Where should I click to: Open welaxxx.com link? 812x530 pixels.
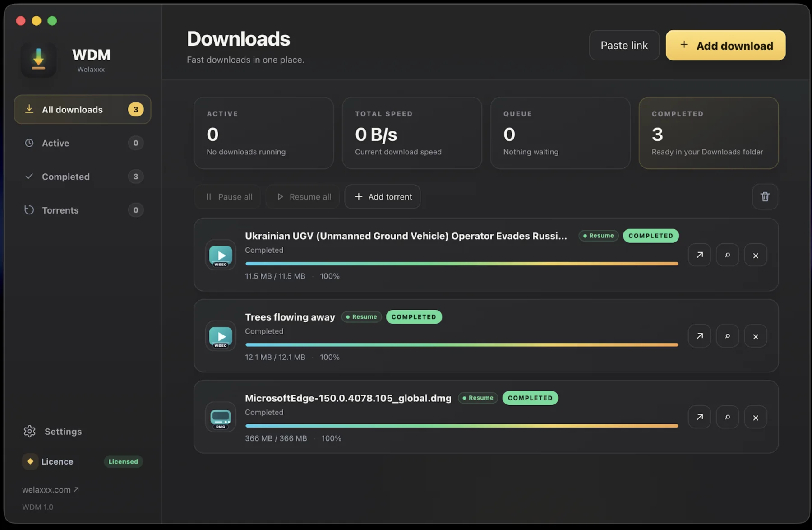[x=51, y=489]
